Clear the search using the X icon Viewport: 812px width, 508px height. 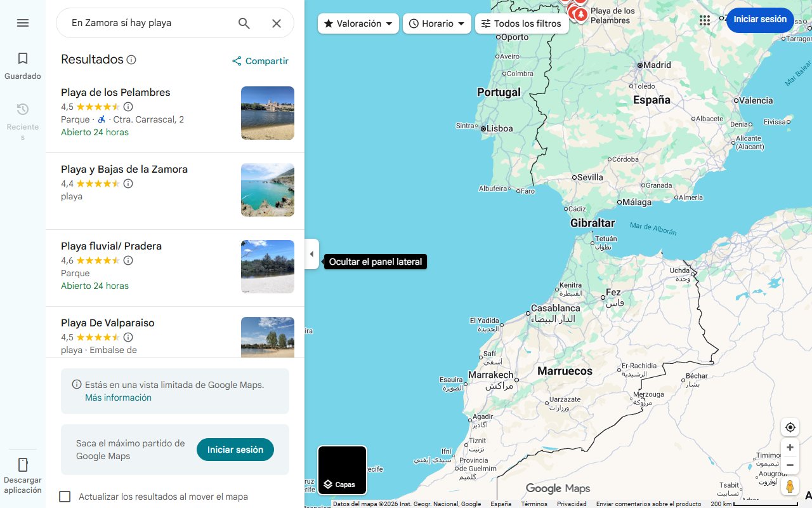[277, 23]
